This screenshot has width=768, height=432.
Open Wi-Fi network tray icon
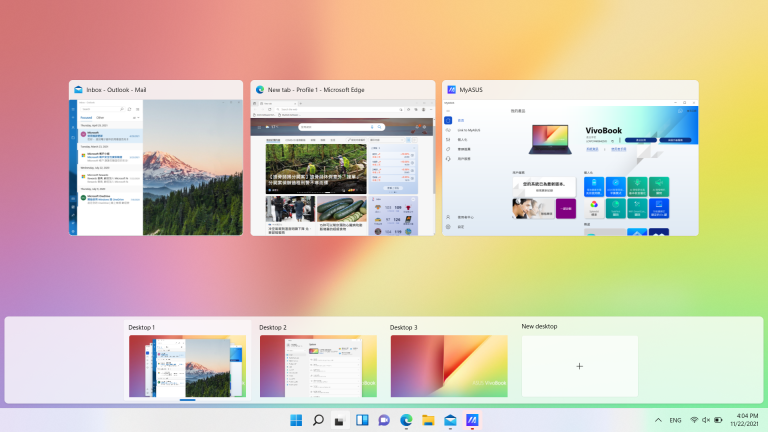tap(694, 420)
